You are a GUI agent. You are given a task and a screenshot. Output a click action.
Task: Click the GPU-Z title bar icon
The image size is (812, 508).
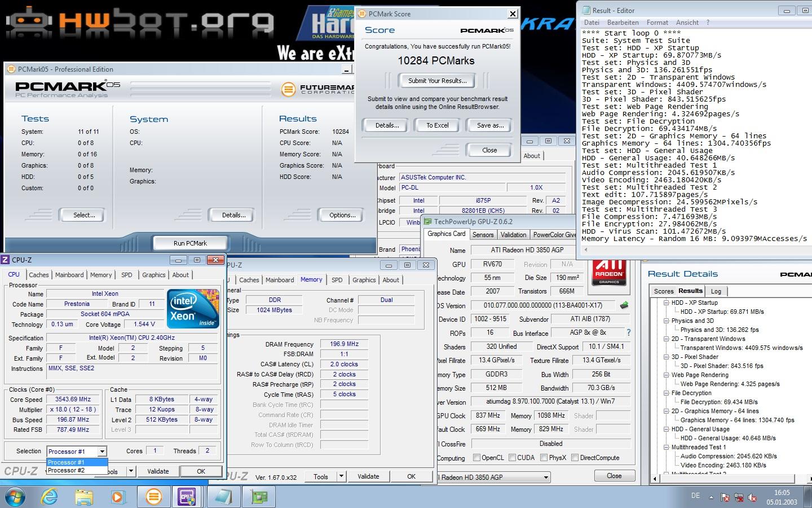tap(428, 222)
